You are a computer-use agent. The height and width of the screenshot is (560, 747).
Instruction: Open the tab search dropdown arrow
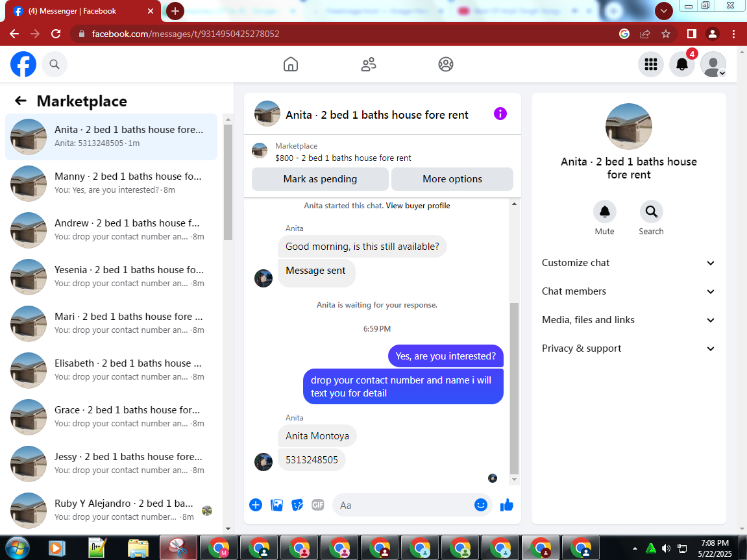click(x=664, y=11)
